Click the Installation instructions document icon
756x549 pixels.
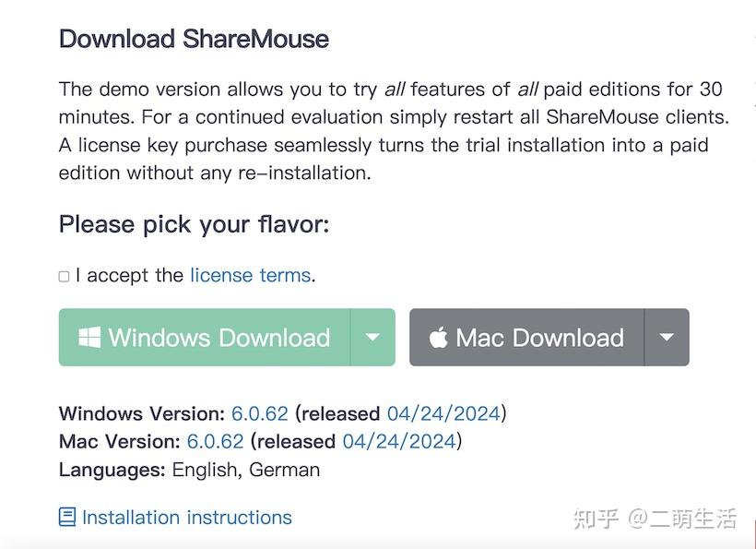65,518
